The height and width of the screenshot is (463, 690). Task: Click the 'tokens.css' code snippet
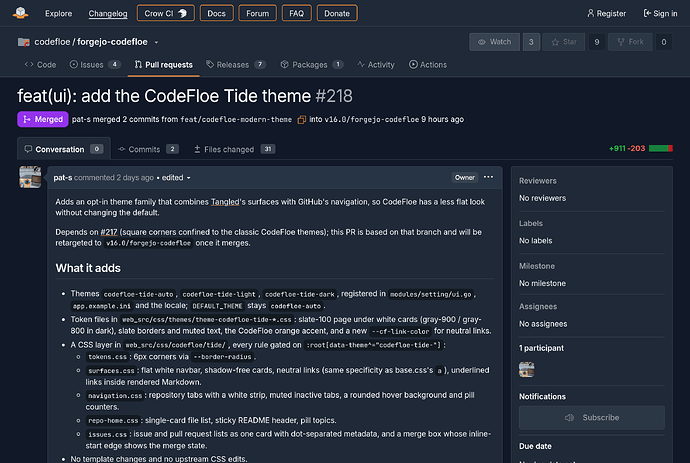point(107,357)
